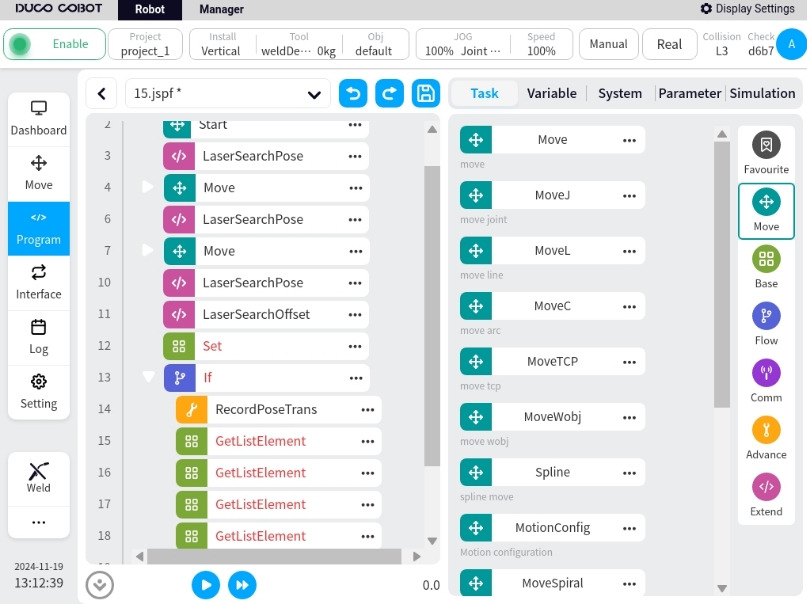Click the program list vertical scrollbar
The image size is (807, 604).
coord(432,300)
